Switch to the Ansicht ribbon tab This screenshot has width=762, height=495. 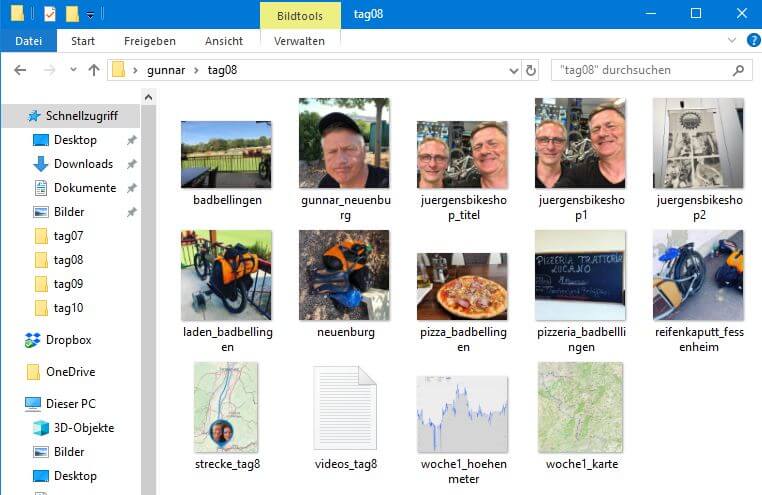(x=224, y=41)
